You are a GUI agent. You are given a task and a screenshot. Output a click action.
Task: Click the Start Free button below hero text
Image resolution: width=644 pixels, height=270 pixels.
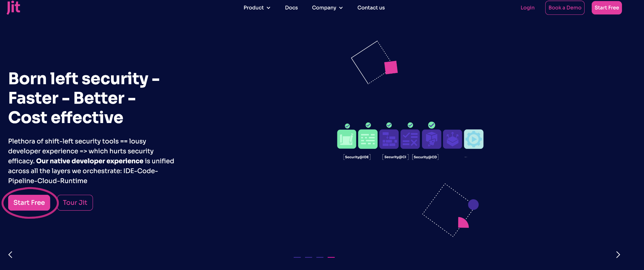[29, 203]
